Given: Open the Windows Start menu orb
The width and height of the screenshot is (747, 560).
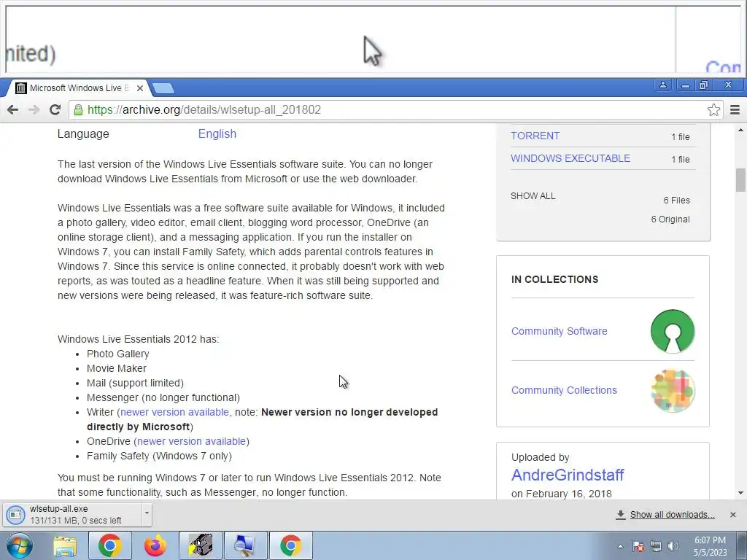Looking at the screenshot, I should point(19,545).
